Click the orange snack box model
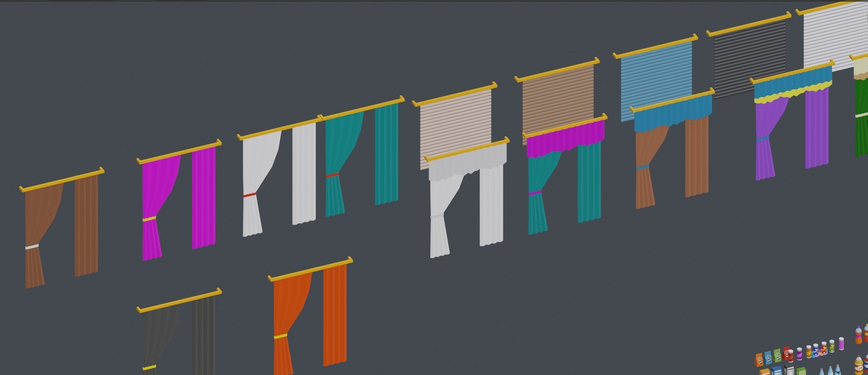 (x=759, y=360)
